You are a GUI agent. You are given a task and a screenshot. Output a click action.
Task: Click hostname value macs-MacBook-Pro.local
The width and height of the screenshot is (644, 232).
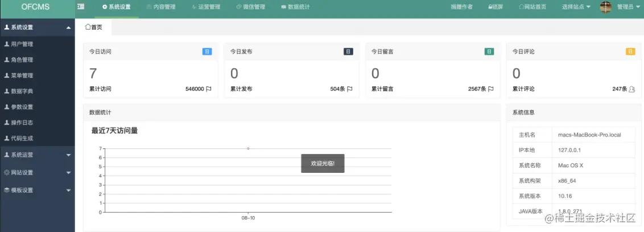pyautogui.click(x=589, y=135)
